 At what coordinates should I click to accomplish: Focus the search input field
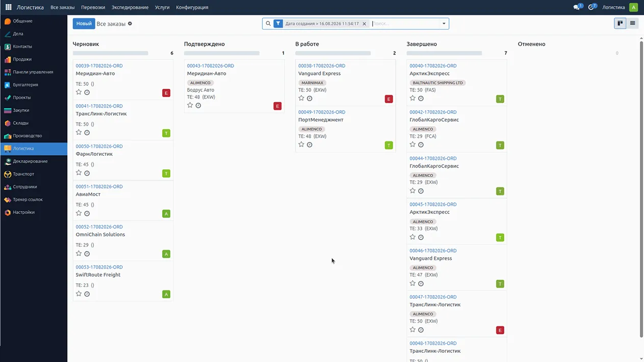click(405, 23)
